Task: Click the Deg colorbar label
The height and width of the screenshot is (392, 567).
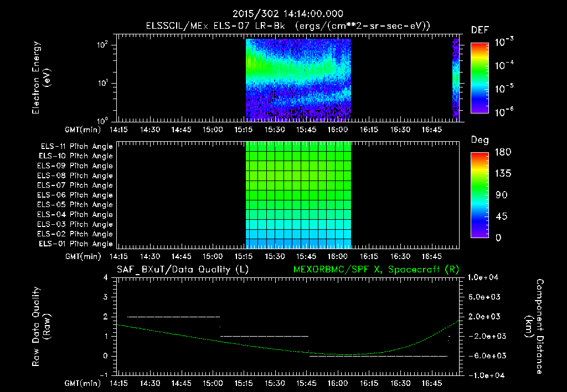Action: click(x=480, y=140)
